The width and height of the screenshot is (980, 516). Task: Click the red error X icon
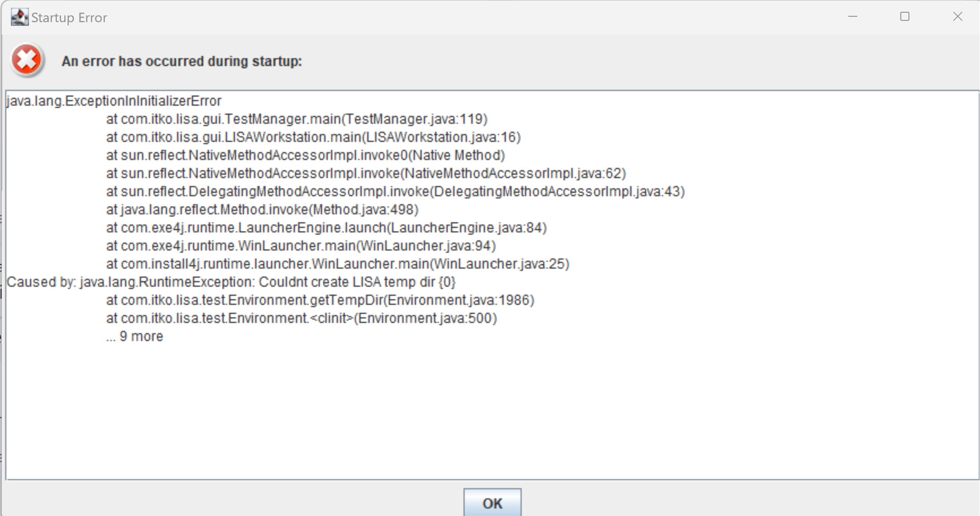click(27, 60)
